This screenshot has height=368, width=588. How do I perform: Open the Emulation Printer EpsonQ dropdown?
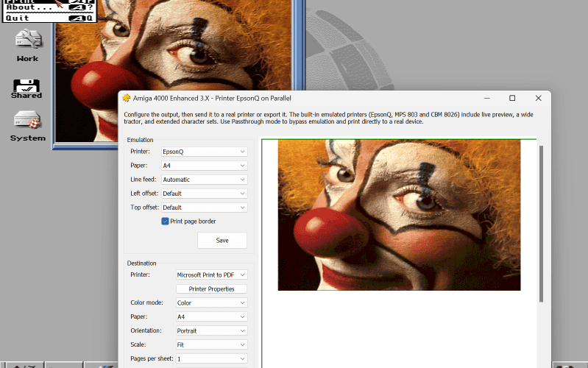pyautogui.click(x=205, y=152)
